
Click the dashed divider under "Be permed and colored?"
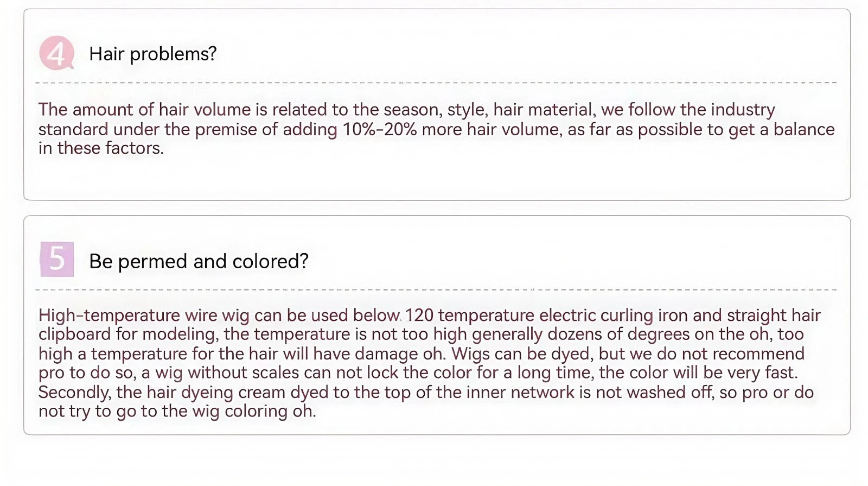tap(436, 289)
